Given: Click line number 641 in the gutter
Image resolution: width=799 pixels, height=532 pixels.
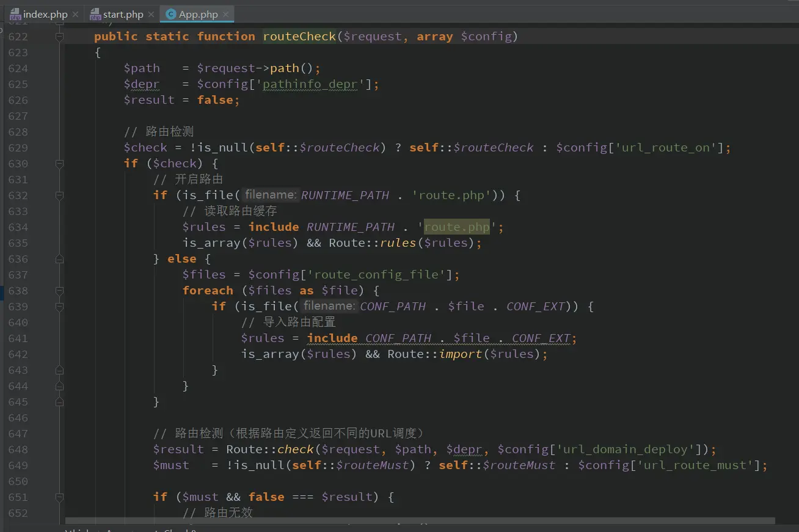Looking at the screenshot, I should pyautogui.click(x=18, y=338).
